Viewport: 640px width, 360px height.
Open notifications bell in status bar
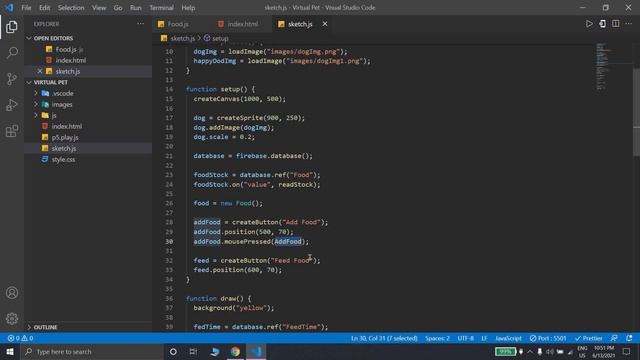(629, 338)
